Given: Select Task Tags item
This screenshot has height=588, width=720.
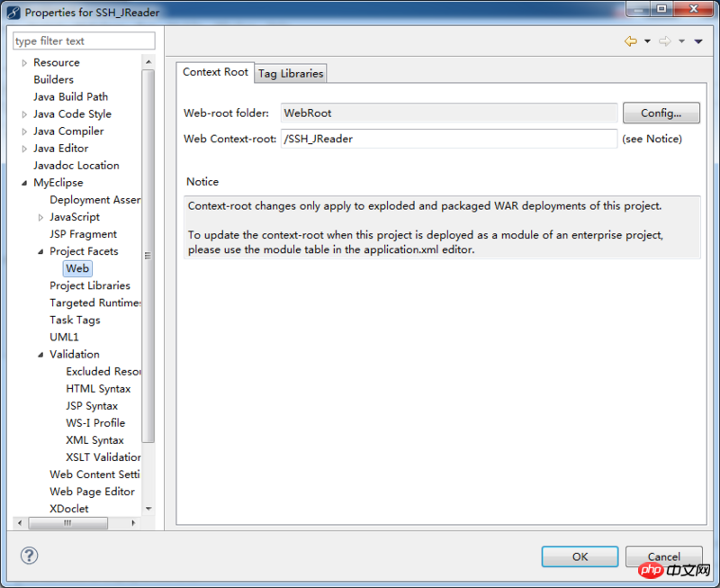Looking at the screenshot, I should pos(75,321).
